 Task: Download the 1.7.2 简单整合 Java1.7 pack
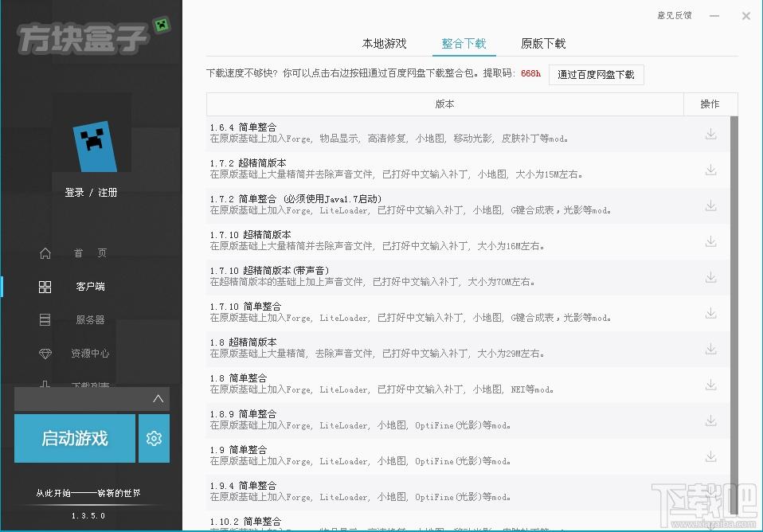click(710, 205)
